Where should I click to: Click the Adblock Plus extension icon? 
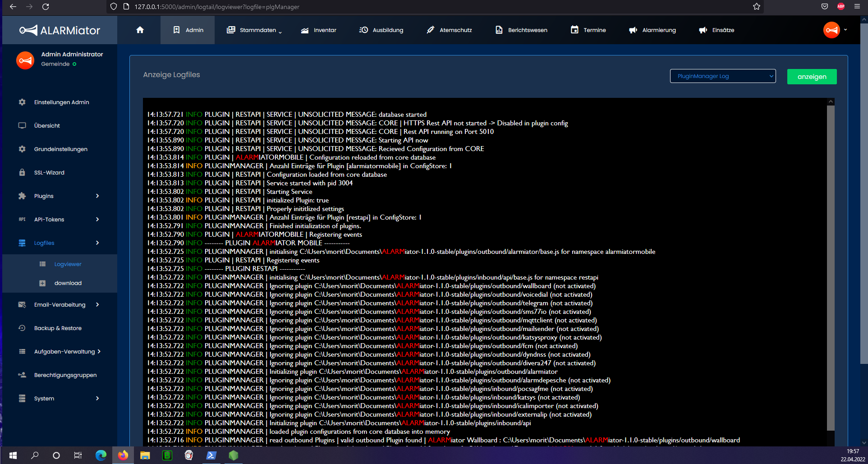pyautogui.click(x=841, y=7)
